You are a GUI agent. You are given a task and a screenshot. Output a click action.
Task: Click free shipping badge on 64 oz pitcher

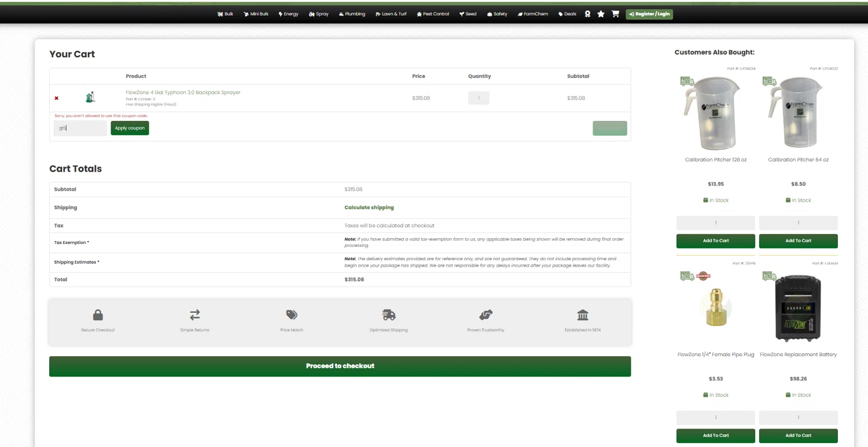click(x=769, y=82)
